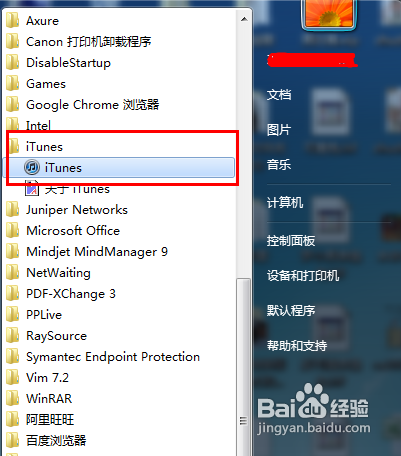401x456 pixels.
Task: Open 帮助和支持
Action: (297, 345)
